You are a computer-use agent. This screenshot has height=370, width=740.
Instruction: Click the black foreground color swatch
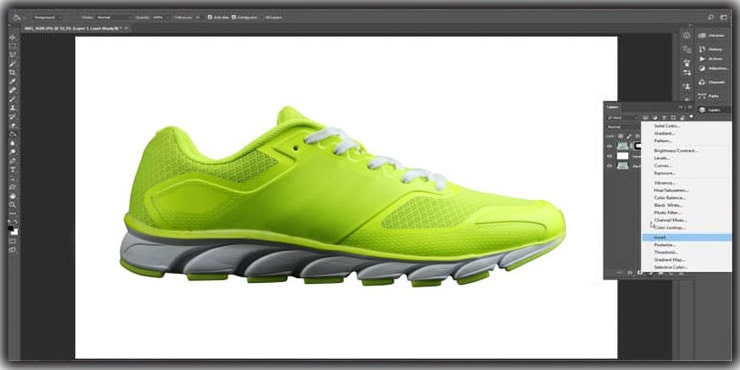click(11, 228)
